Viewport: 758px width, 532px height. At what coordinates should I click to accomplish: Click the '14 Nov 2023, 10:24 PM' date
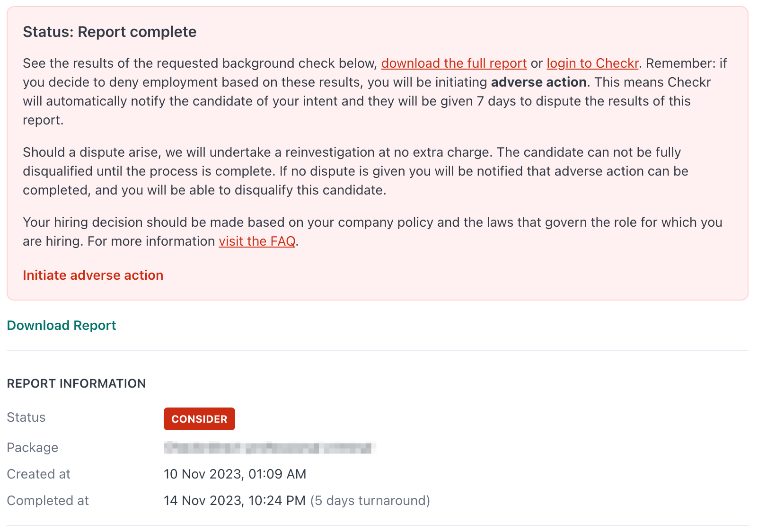point(235,501)
